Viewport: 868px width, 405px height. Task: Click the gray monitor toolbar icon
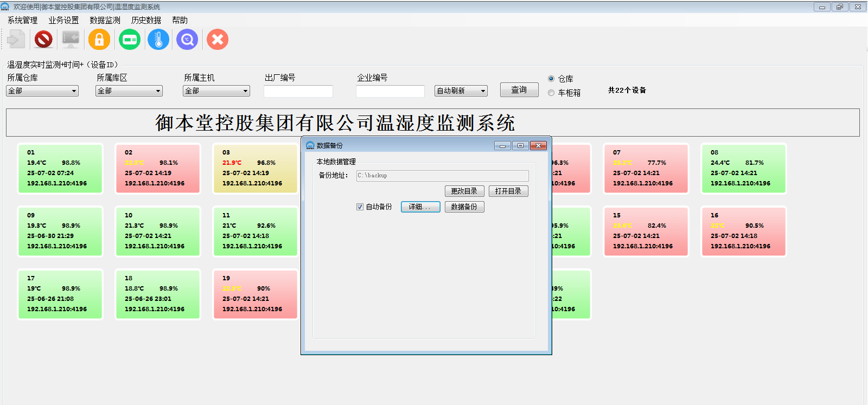[71, 40]
